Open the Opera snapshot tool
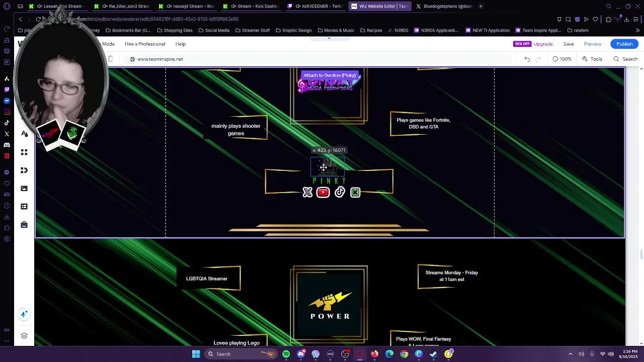 click(x=568, y=19)
